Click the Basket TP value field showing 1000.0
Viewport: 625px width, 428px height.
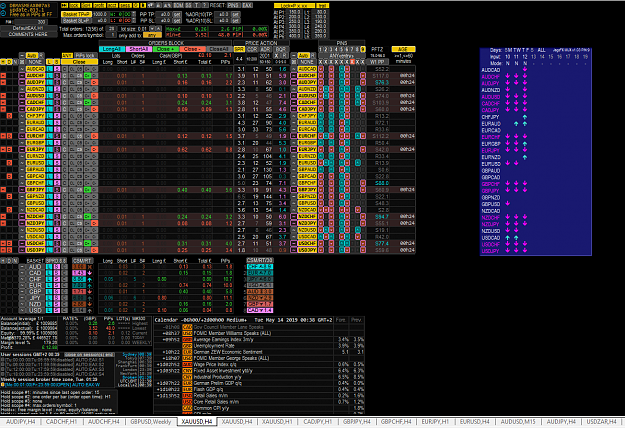[x=100, y=14]
